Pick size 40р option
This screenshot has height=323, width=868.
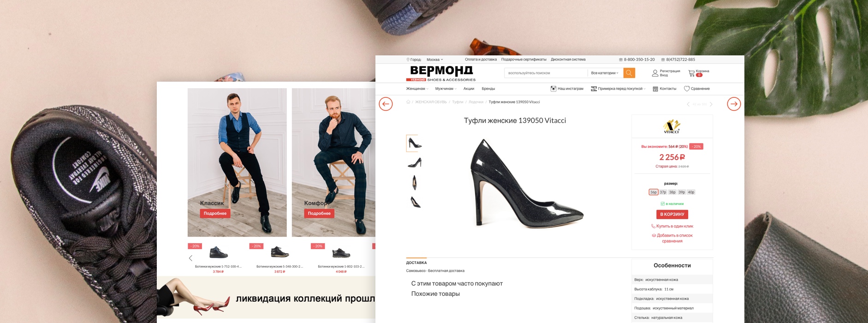(691, 192)
